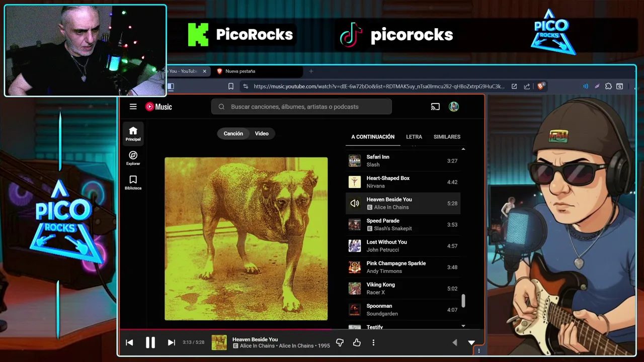Click the YouTube Music logo
Image resolution: width=644 pixels, height=362 pixels.
(x=158, y=107)
